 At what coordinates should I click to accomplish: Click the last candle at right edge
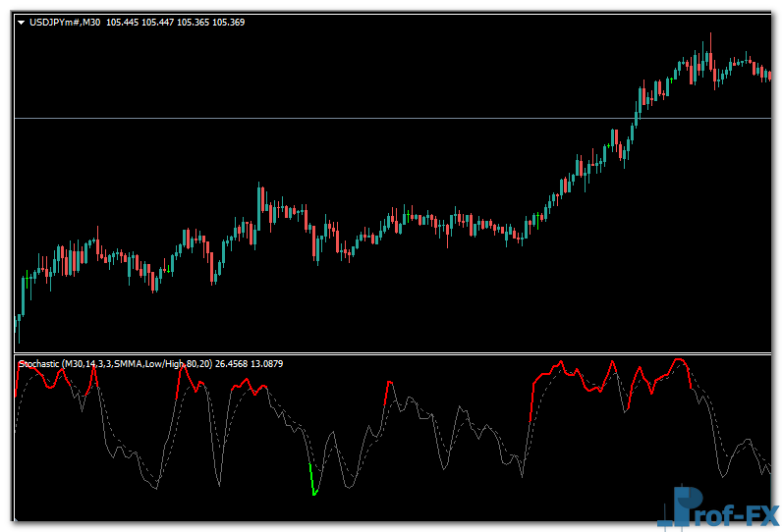pos(767,73)
